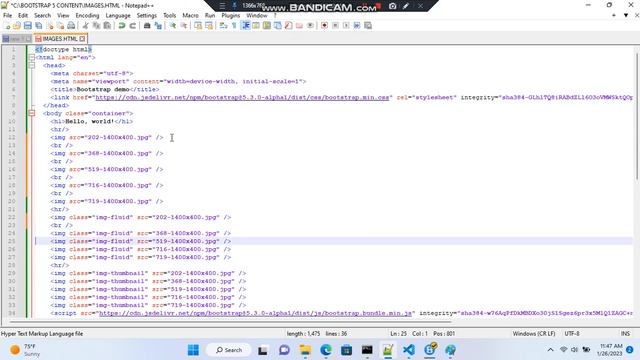640x360 pixels.
Task: Open the File menu
Action: (7, 16)
